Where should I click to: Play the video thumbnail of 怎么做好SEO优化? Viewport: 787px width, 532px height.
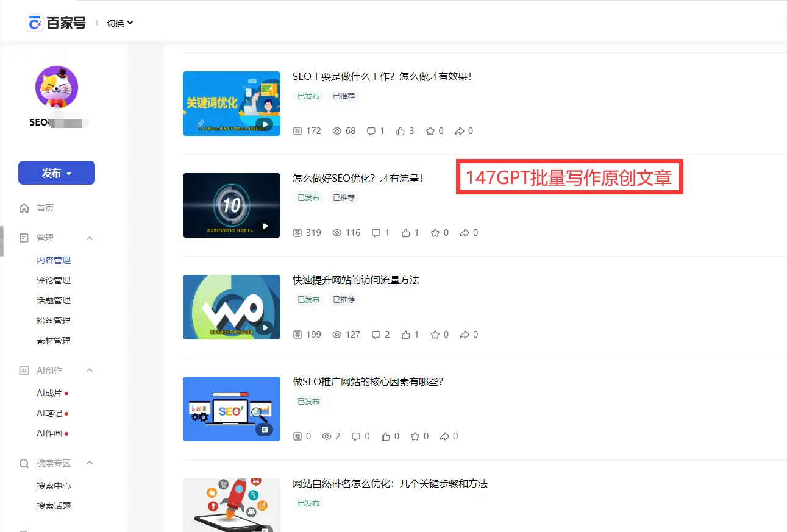[232, 205]
